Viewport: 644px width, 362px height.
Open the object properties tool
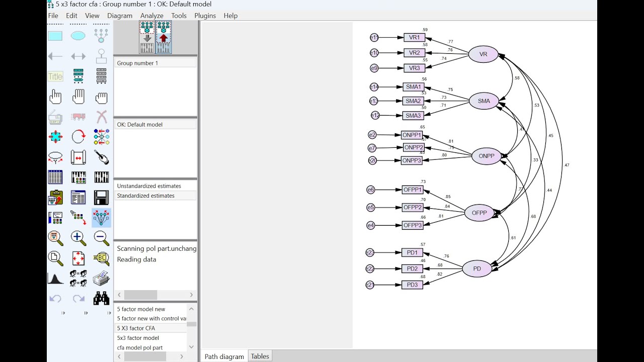(55, 218)
